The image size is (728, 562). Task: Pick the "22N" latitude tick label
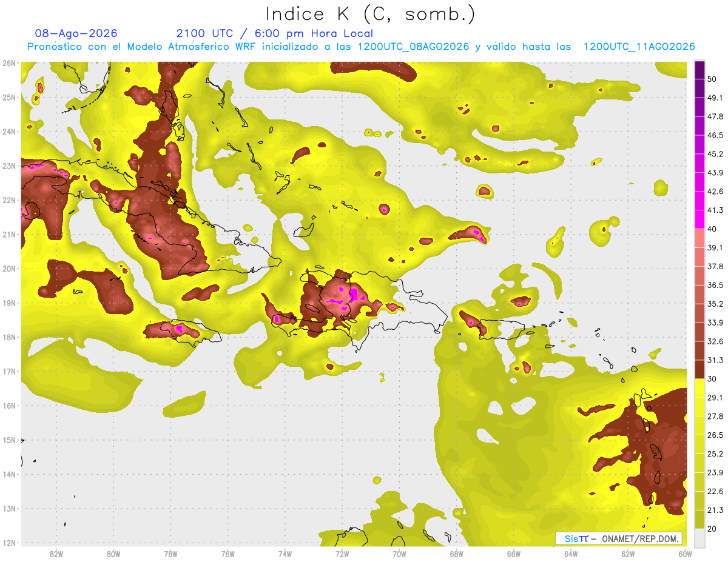8,200
